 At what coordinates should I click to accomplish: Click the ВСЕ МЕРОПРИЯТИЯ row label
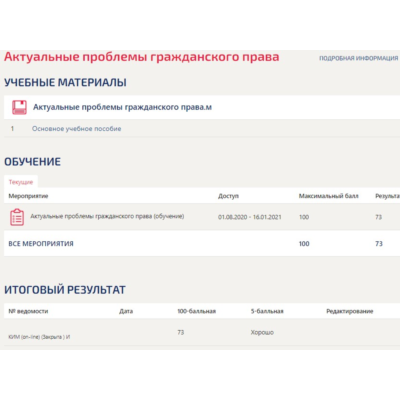coord(41,244)
